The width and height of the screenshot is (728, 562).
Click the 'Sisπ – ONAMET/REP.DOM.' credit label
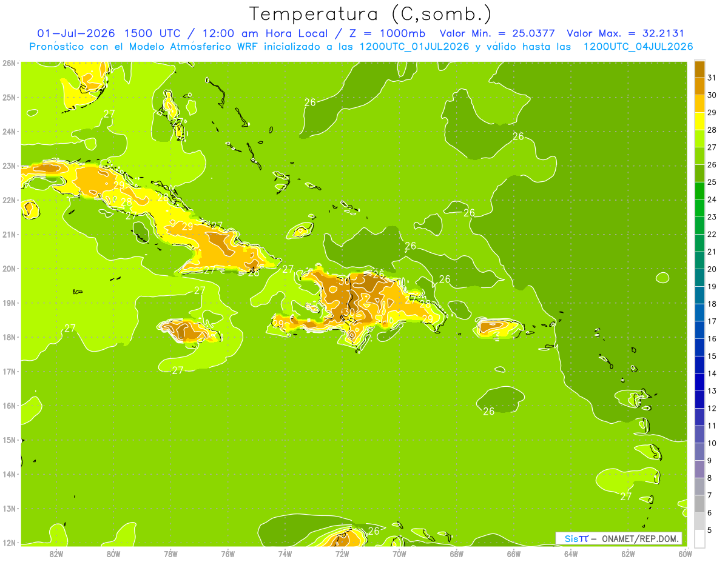coord(619,538)
